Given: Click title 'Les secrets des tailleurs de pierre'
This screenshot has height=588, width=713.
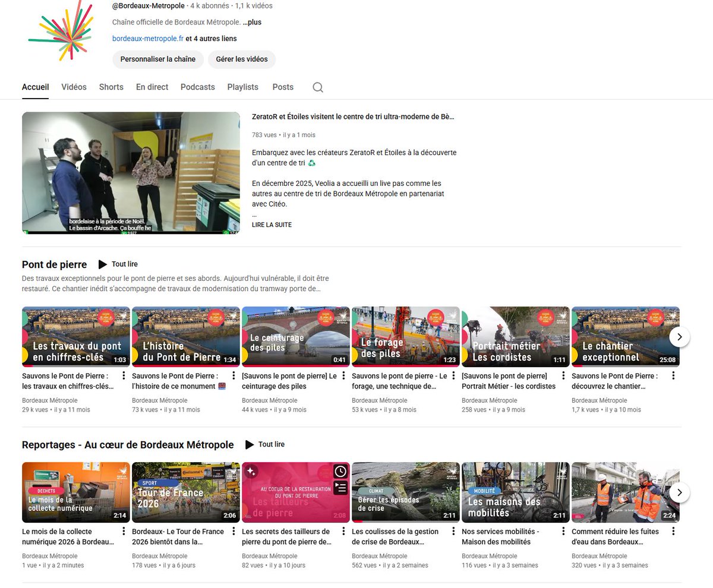Looking at the screenshot, I should click(x=287, y=537).
